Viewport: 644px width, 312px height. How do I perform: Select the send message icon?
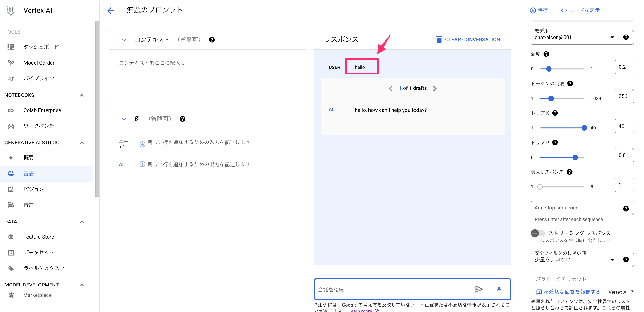tap(479, 289)
